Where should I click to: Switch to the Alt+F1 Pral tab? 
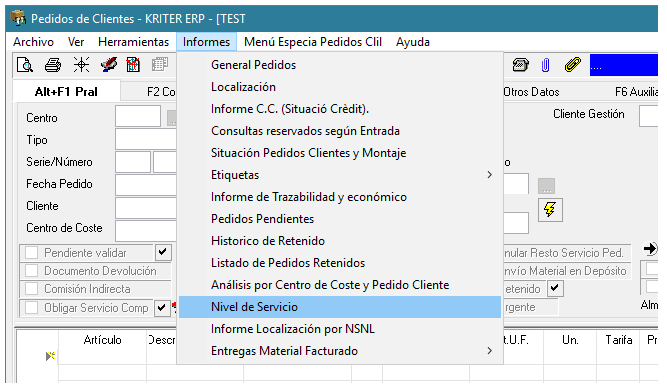coord(66,91)
